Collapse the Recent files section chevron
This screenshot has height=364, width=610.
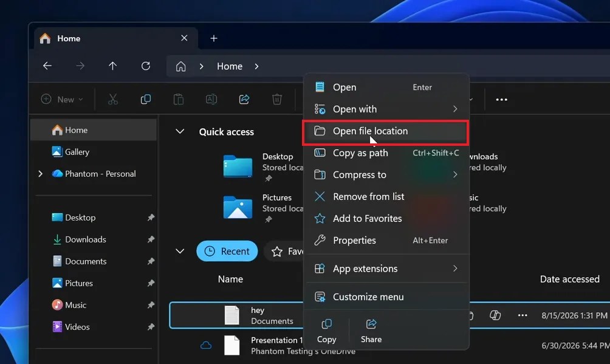coord(180,251)
